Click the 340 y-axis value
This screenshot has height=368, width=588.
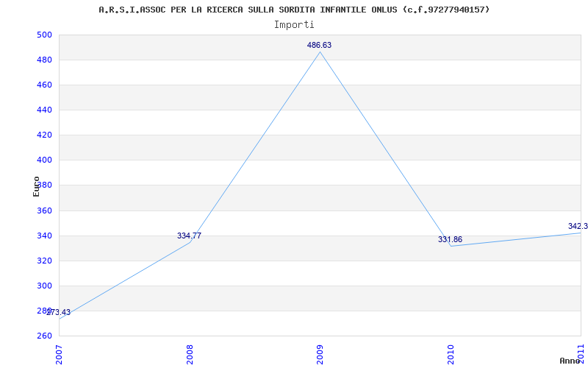click(44, 236)
